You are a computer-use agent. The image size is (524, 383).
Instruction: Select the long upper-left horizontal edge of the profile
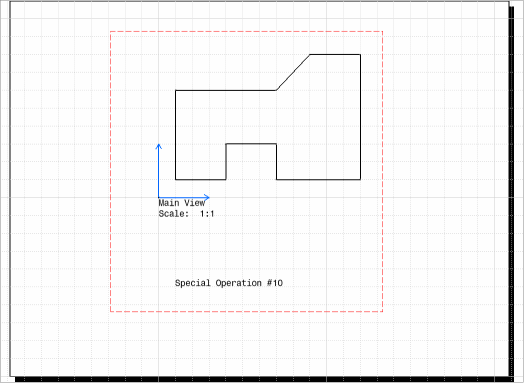[x=226, y=90]
